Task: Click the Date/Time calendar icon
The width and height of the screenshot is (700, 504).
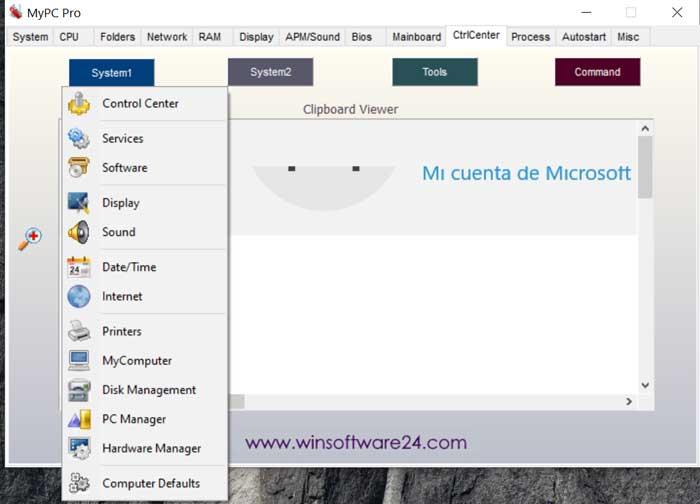Action: point(79,267)
